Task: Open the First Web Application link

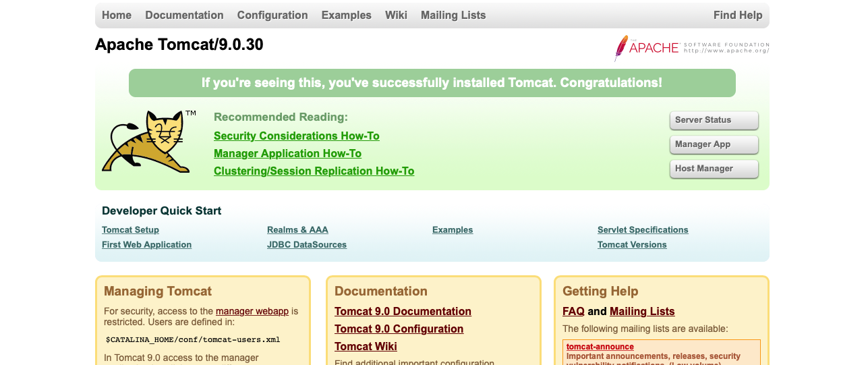Action: click(146, 245)
